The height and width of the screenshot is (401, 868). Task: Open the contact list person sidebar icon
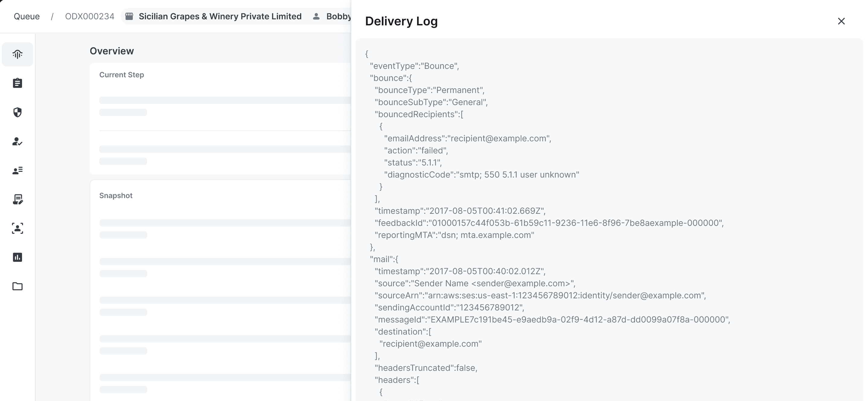click(18, 170)
